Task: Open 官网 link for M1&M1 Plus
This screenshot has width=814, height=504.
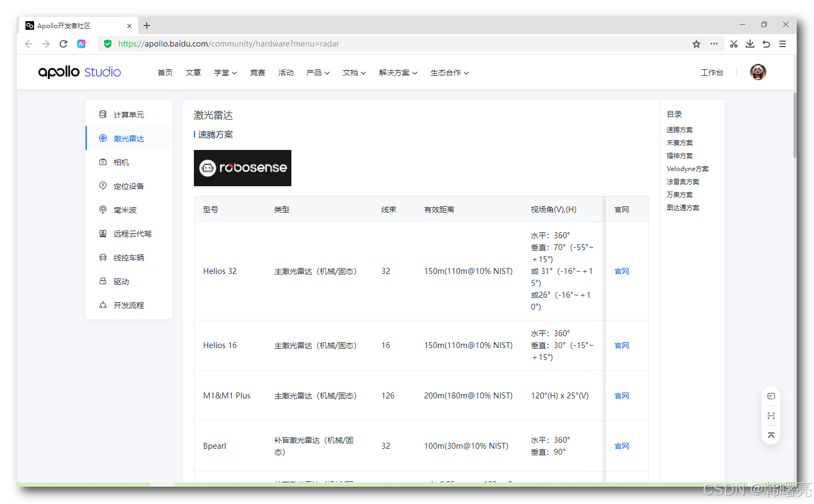Action: [x=622, y=396]
